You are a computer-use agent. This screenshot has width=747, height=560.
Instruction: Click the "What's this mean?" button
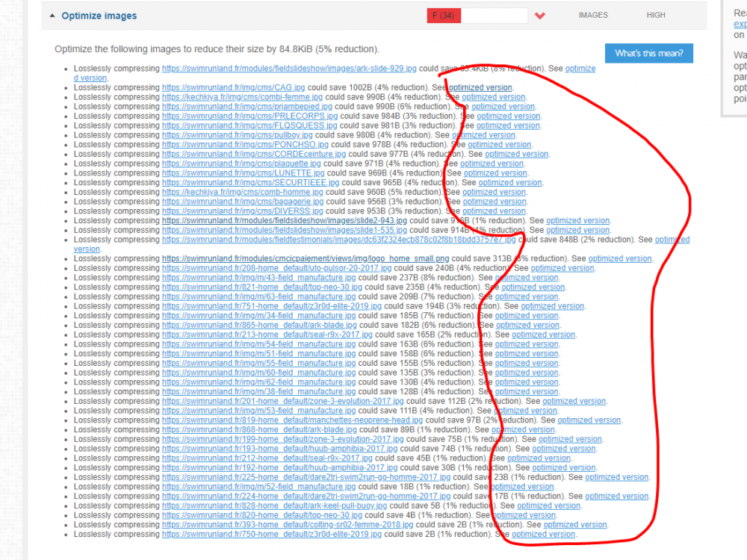pyautogui.click(x=648, y=53)
